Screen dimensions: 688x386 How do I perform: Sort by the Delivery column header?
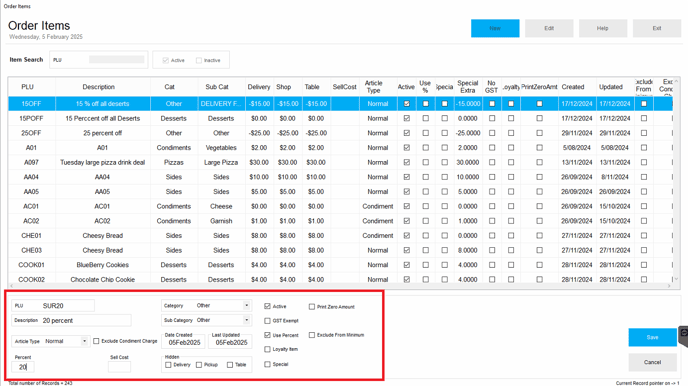click(x=259, y=87)
